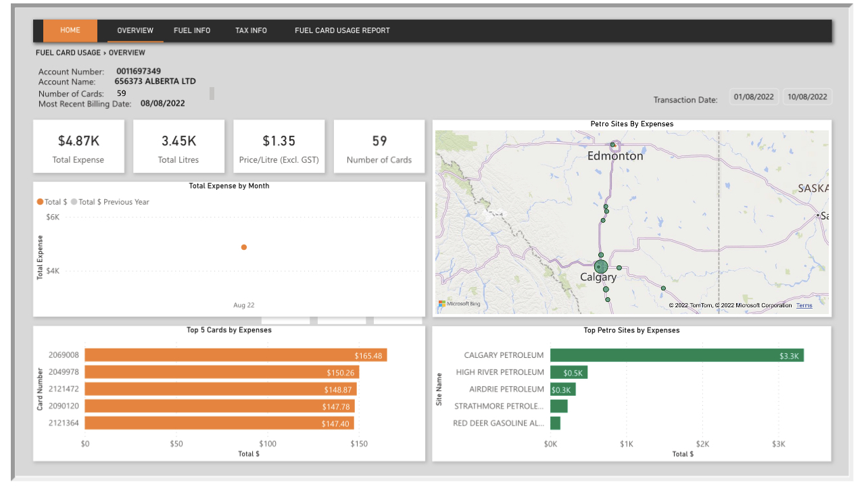Click the Microsoft Bing logo on map
868x491 pixels.
click(459, 304)
